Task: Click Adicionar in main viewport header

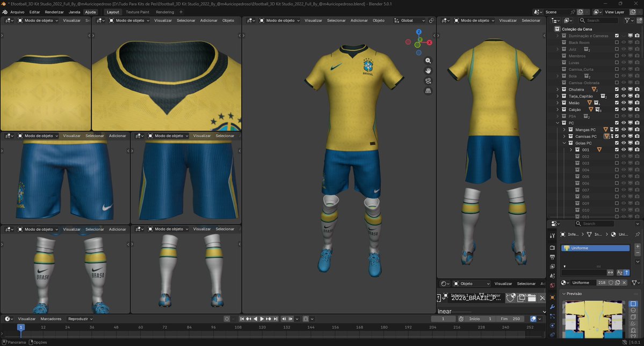Action: point(359,20)
